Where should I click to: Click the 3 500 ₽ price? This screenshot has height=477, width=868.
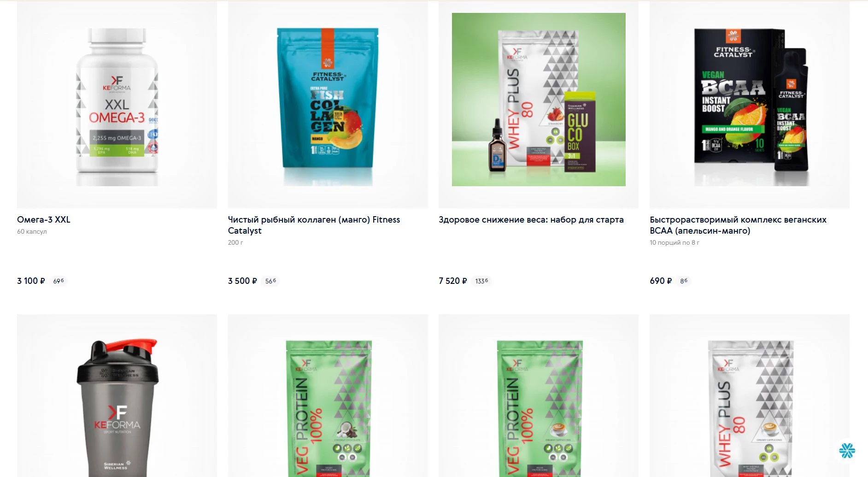(x=242, y=281)
